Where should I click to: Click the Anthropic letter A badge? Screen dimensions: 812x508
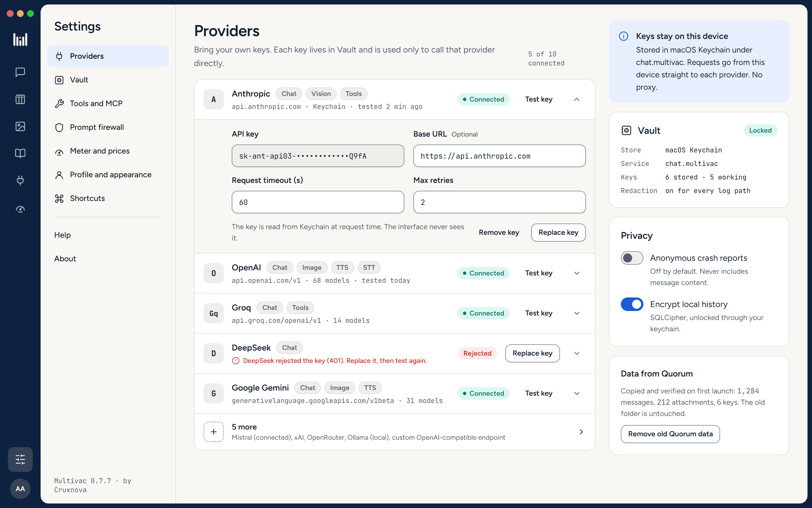click(214, 99)
